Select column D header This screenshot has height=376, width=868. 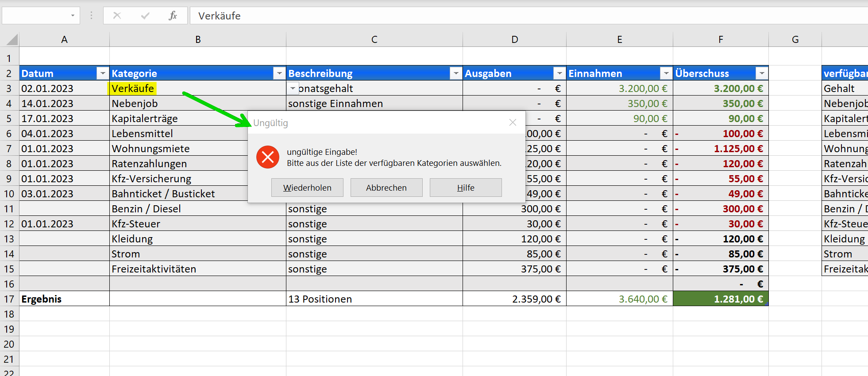pyautogui.click(x=515, y=39)
